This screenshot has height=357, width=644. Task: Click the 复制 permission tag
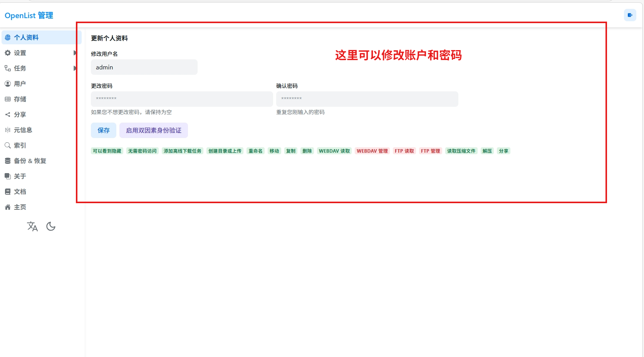[291, 151]
